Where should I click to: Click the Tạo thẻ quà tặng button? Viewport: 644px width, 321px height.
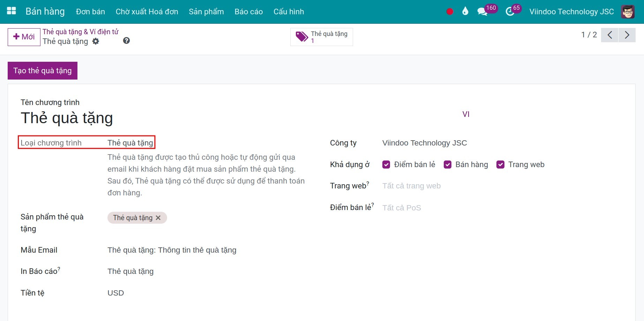click(x=43, y=71)
